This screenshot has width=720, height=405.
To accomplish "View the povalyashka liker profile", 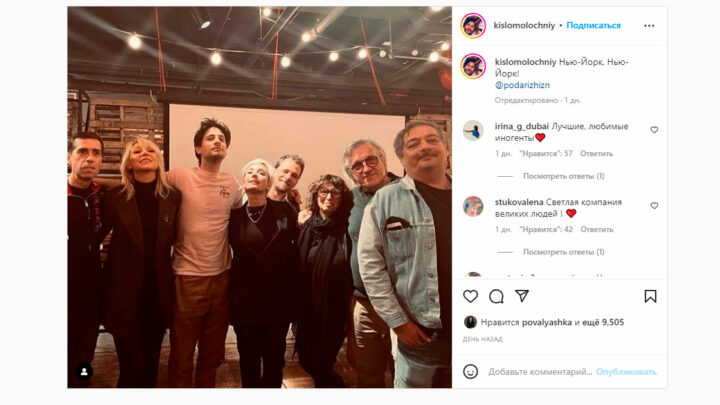I will point(546,322).
